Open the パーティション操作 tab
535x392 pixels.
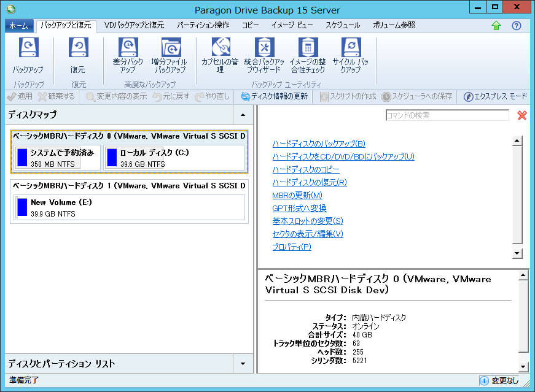tap(203, 25)
